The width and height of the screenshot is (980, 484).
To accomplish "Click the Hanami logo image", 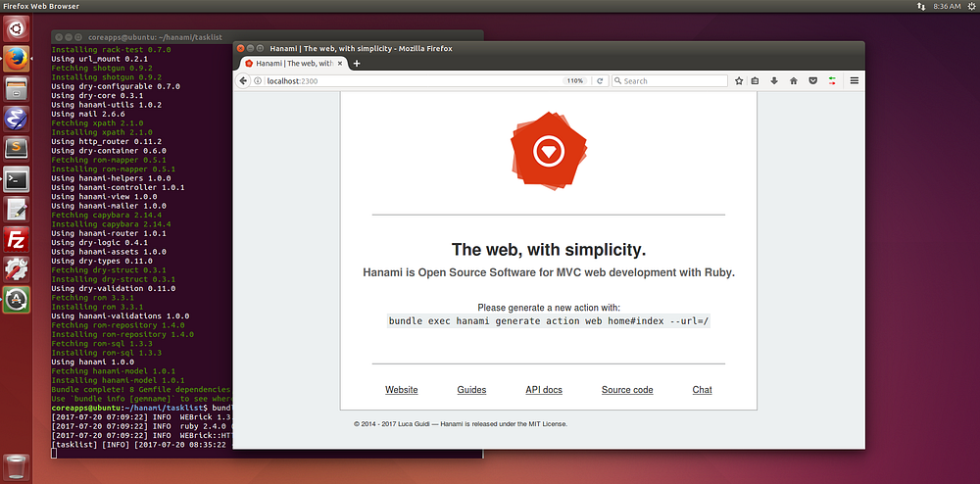I will (x=549, y=150).
